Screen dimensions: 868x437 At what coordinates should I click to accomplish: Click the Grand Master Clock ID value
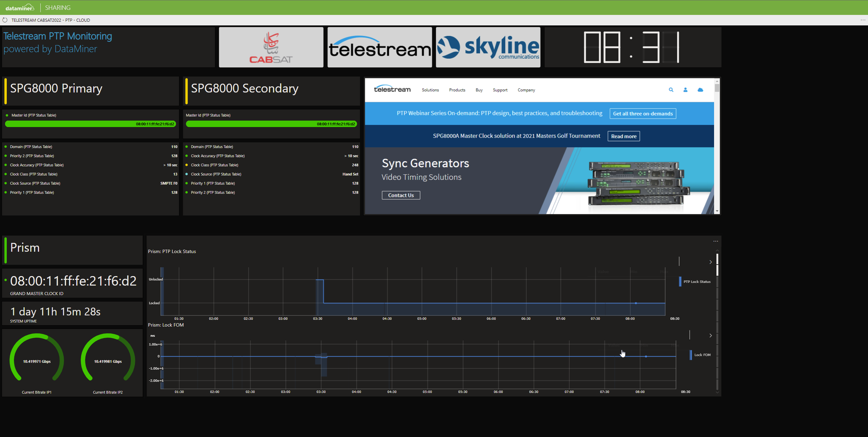73,281
